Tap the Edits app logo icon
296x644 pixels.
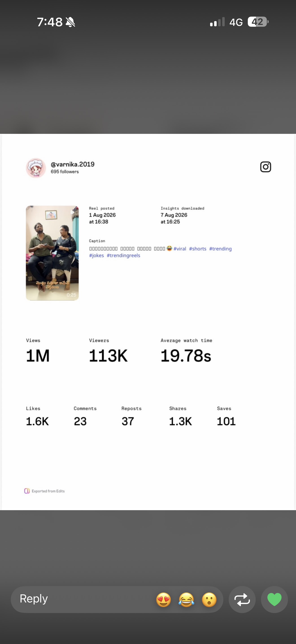(27, 491)
